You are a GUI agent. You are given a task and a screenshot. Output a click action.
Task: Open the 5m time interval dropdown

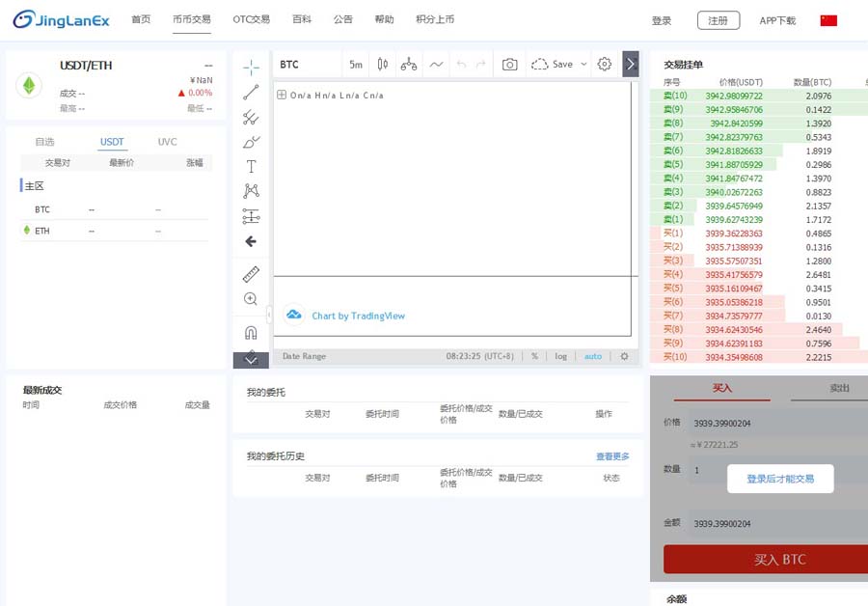click(x=356, y=65)
